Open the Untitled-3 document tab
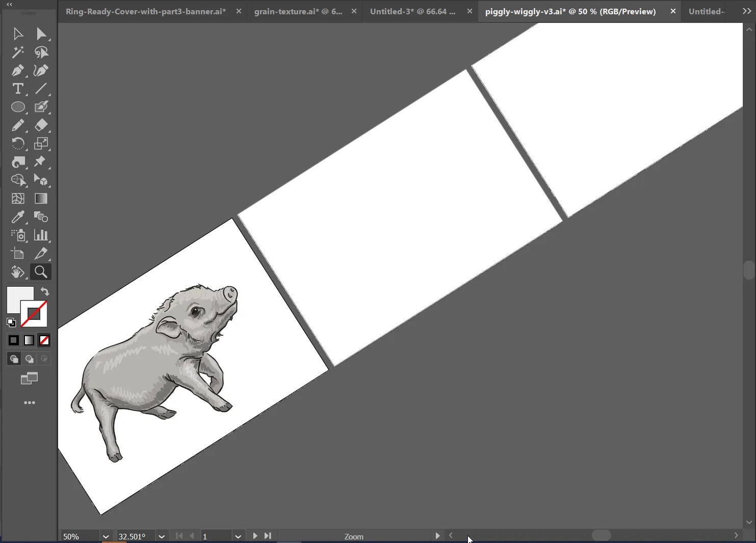The image size is (756, 543). 412,11
